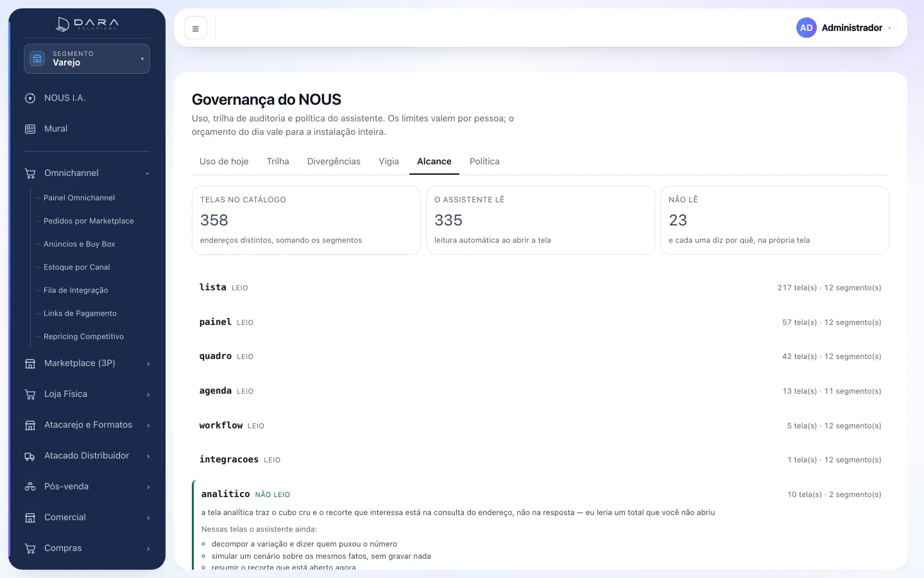Viewport: 924px width, 578px height.
Task: Click the Atacado Distribuidor truck icon
Action: pos(30,456)
